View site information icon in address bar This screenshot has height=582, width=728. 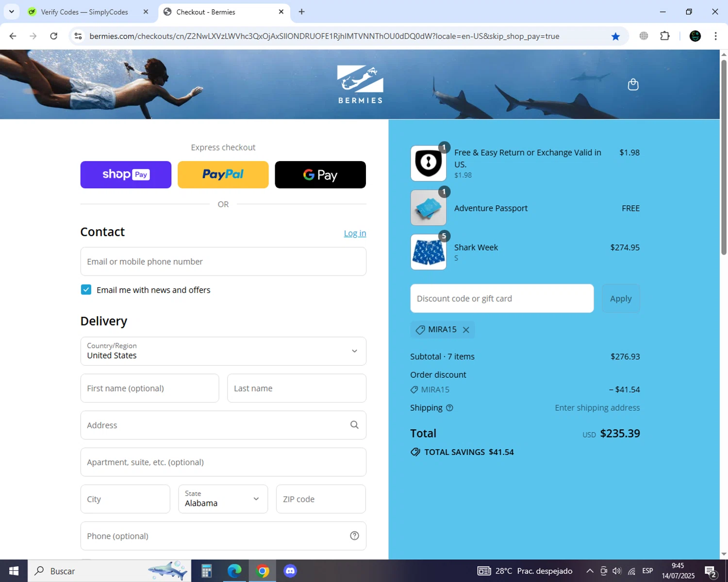coord(78,36)
